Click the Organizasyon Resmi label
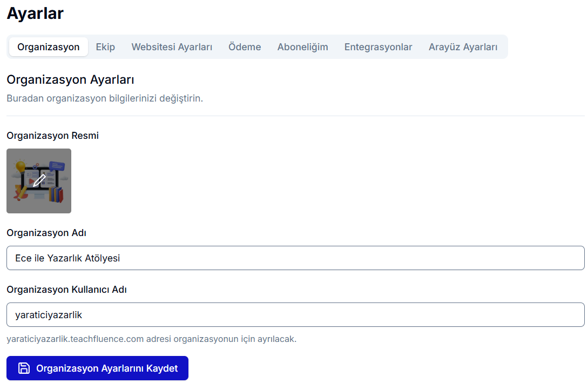 (52, 136)
